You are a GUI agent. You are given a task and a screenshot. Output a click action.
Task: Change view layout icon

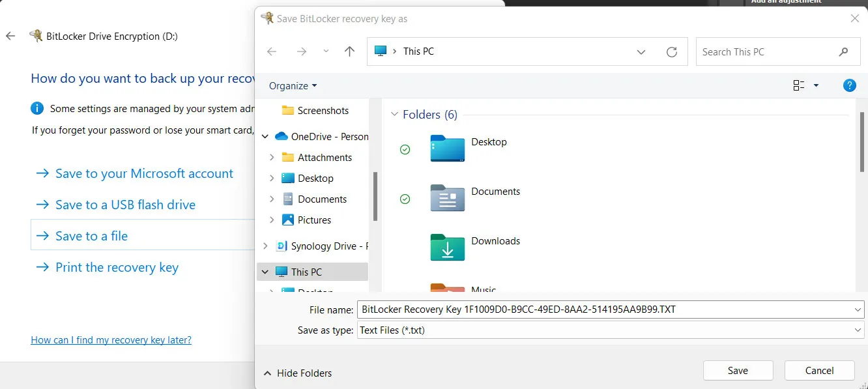click(x=799, y=85)
